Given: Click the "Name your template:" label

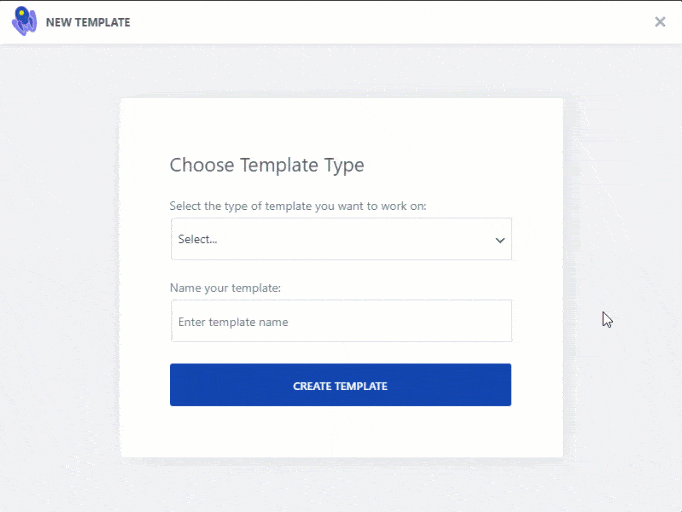Looking at the screenshot, I should (x=225, y=288).
